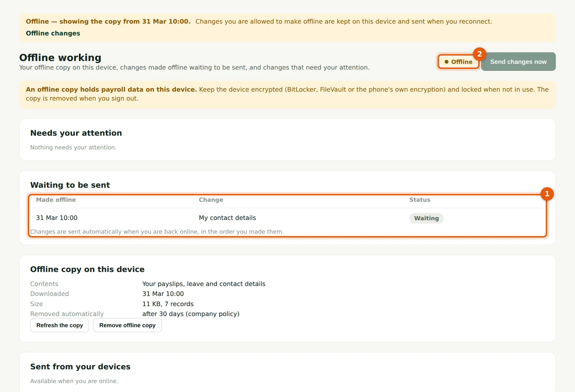Viewport: 575px width, 392px height.
Task: Click the Needs your attention heading
Action: tap(76, 133)
